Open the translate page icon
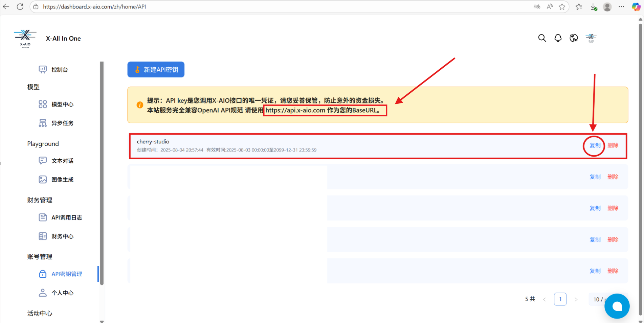Image resolution: width=644 pixels, height=323 pixels. (537, 6)
